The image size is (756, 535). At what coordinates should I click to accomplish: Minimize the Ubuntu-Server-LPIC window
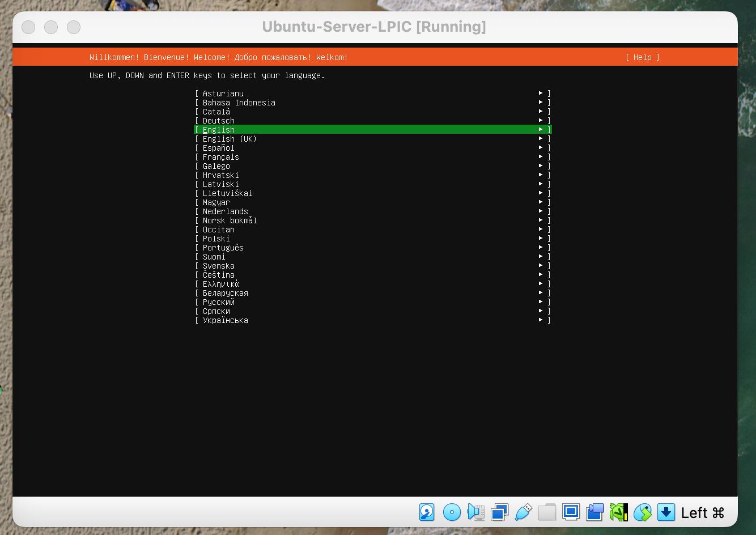coord(51,27)
